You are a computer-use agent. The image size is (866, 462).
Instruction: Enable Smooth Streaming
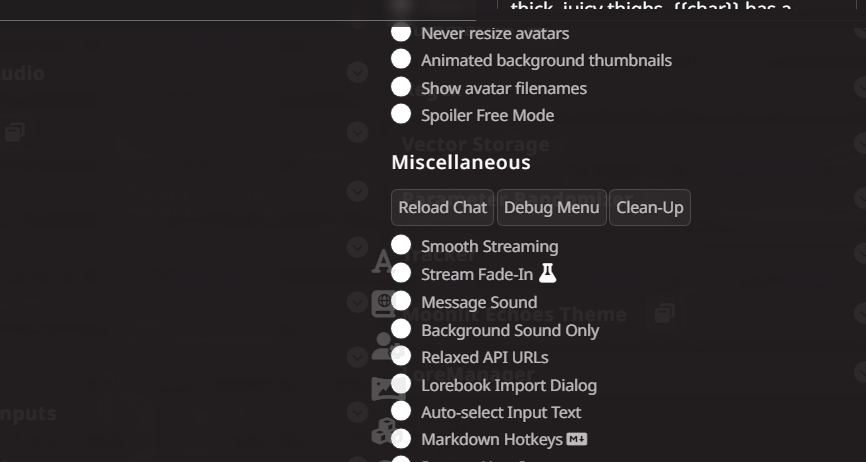pyautogui.click(x=401, y=245)
